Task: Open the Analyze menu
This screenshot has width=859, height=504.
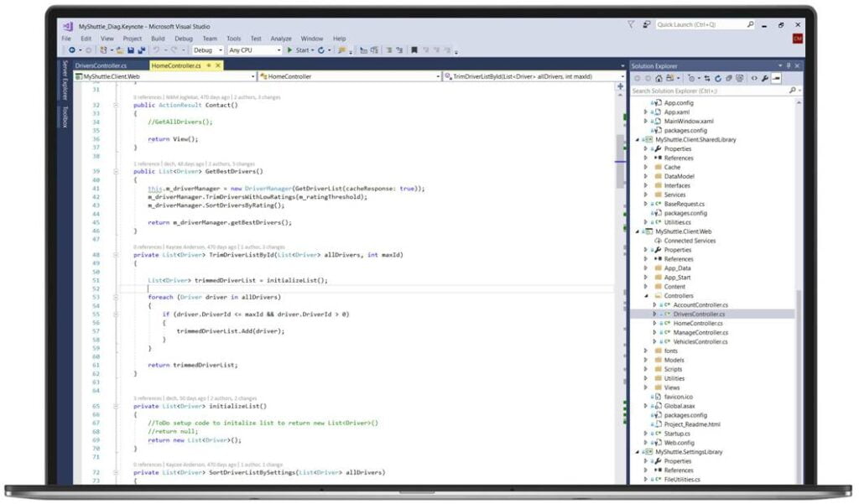Action: (x=280, y=39)
